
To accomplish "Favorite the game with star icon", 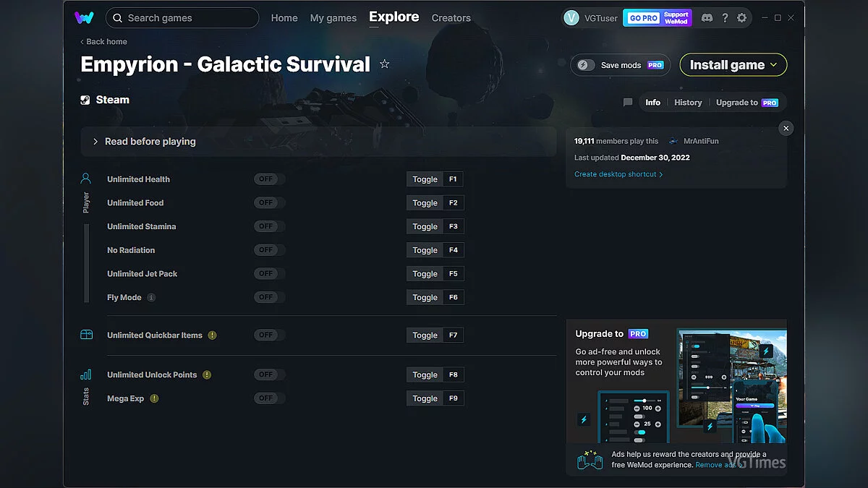I will click(385, 64).
